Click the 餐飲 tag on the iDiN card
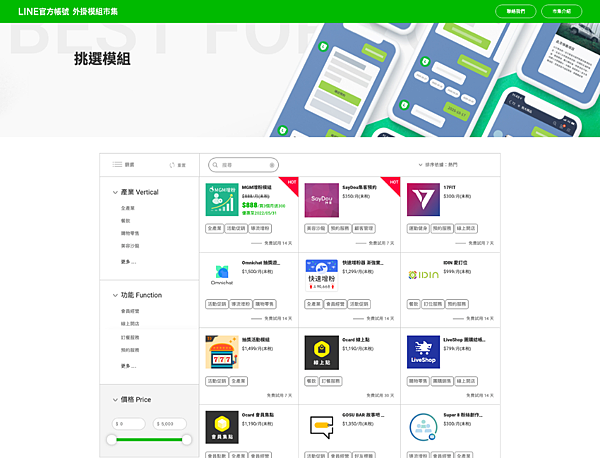Image resolution: width=600 pixels, height=458 pixels. (x=413, y=304)
